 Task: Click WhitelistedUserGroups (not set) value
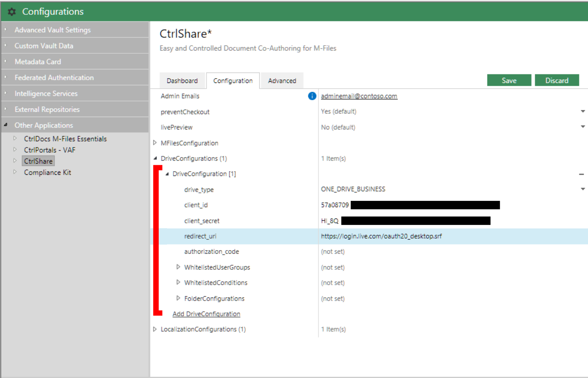point(333,267)
